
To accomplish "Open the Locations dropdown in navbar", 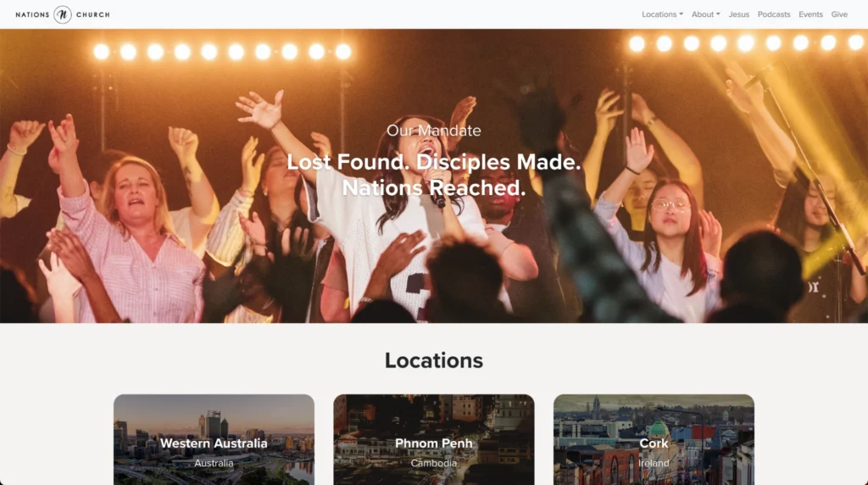I will pyautogui.click(x=662, y=14).
